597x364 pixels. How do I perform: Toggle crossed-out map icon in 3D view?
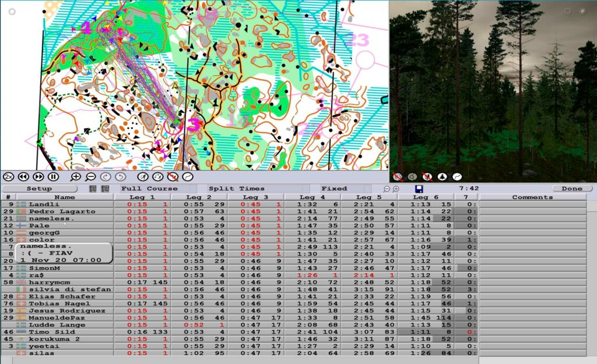pyautogui.click(x=398, y=177)
